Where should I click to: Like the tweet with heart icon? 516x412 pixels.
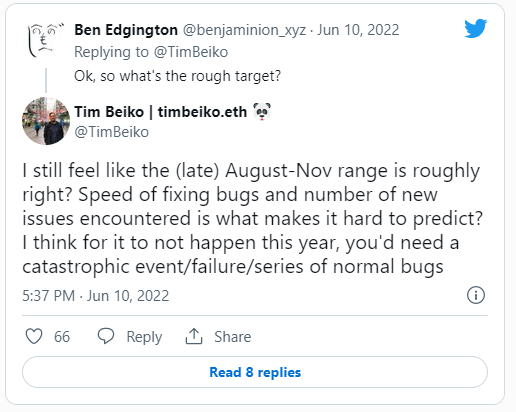click(x=34, y=336)
